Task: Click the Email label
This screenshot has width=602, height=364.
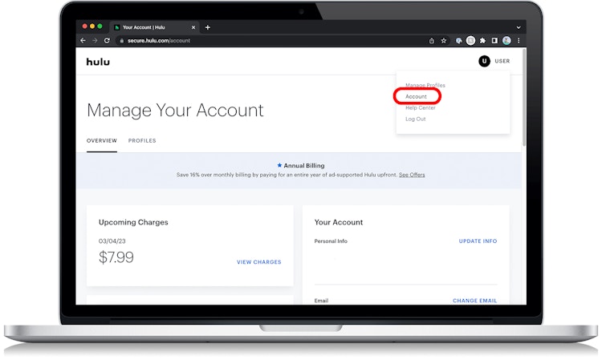Action: click(x=321, y=301)
